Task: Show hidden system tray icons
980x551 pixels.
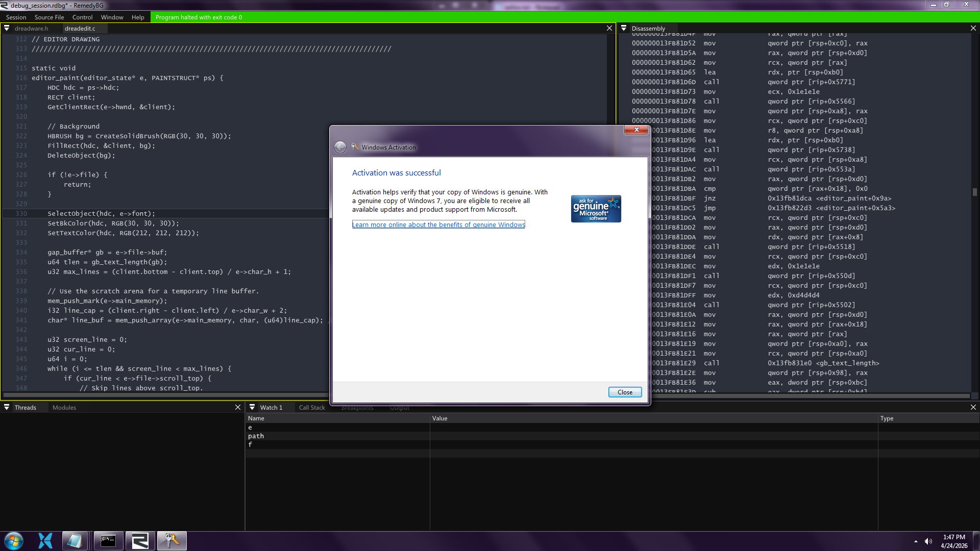Action: (916, 541)
